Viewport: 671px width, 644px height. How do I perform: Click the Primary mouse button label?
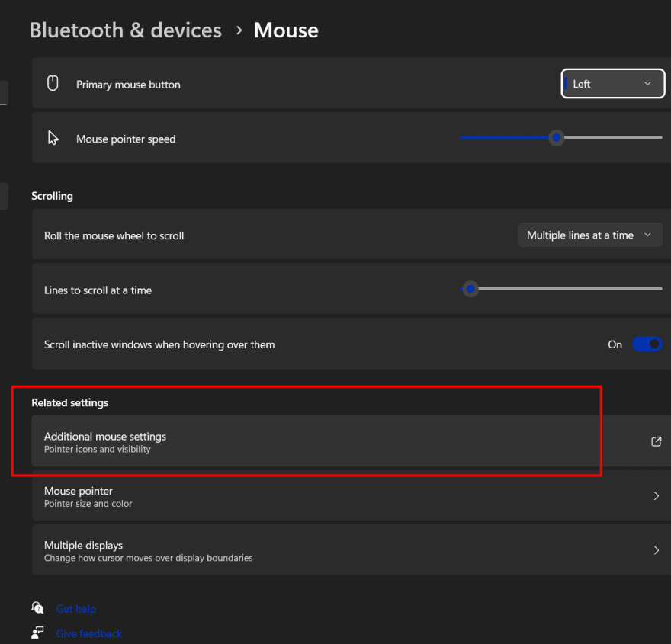pyautogui.click(x=128, y=85)
